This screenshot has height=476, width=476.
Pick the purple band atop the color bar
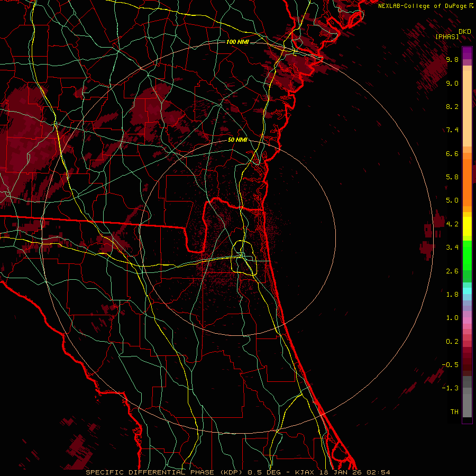(467, 53)
